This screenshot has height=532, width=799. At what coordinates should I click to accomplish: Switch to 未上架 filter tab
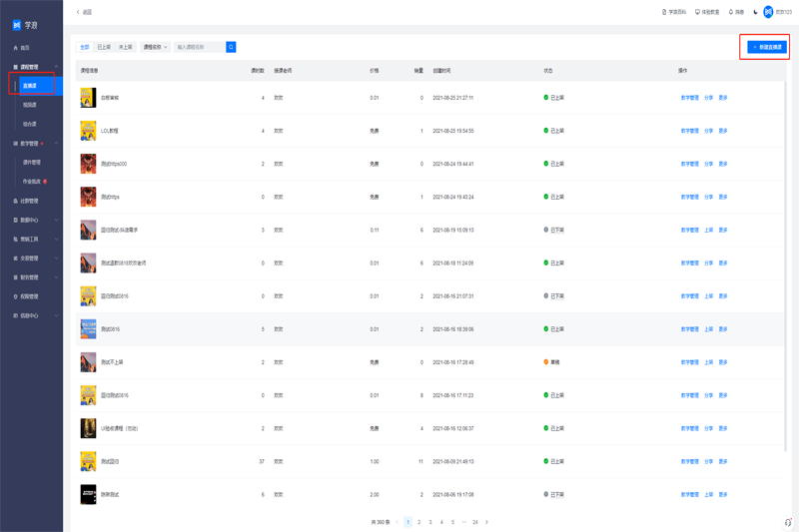coord(125,47)
